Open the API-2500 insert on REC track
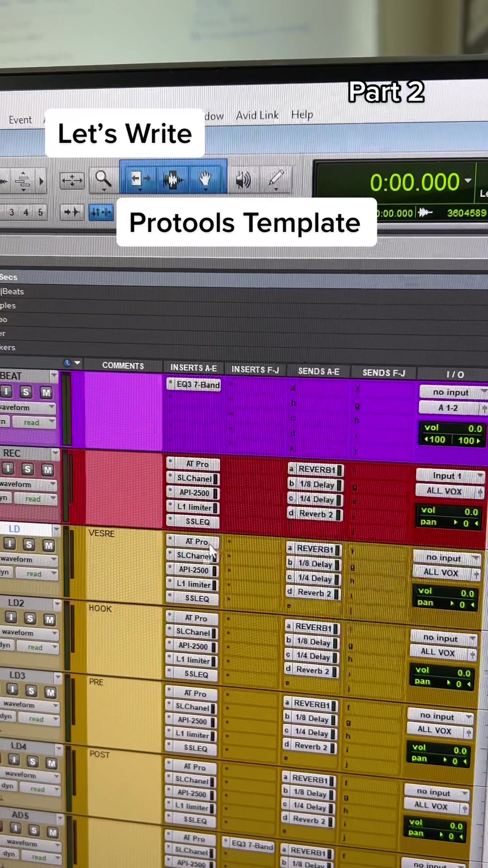 193,493
